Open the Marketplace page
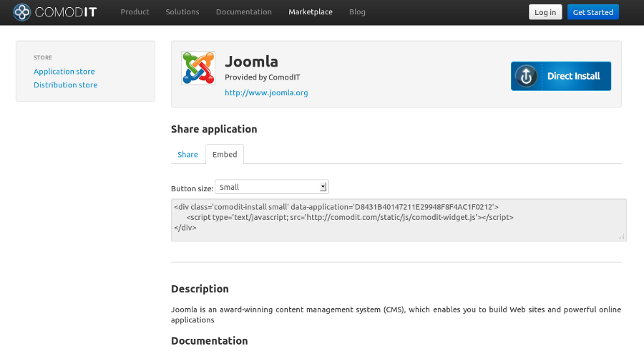This screenshot has height=356, width=644. [x=311, y=12]
